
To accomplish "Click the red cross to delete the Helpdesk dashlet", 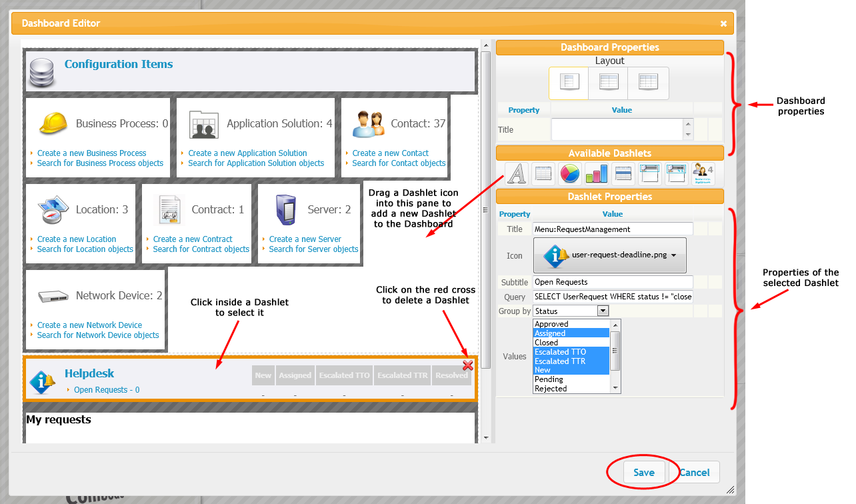I will click(x=467, y=365).
